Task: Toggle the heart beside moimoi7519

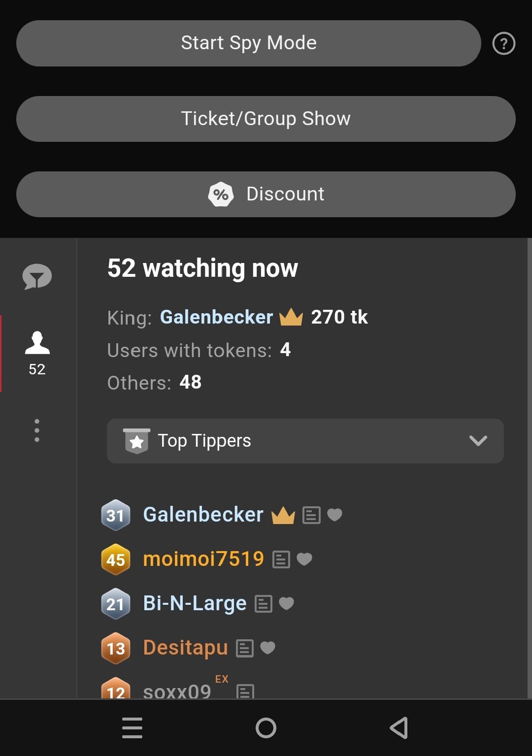Action: 304,559
